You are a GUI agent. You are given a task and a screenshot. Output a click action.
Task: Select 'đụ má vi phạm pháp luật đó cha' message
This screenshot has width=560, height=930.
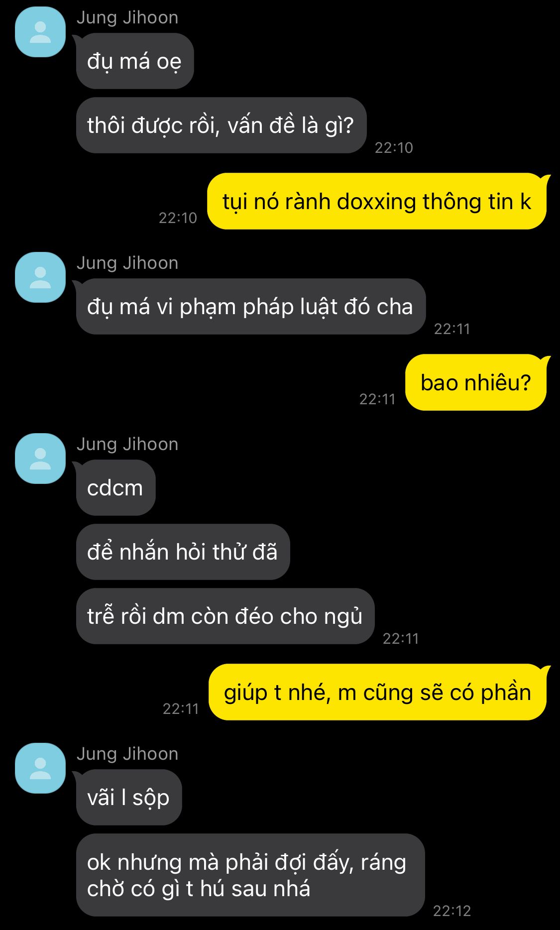(250, 307)
